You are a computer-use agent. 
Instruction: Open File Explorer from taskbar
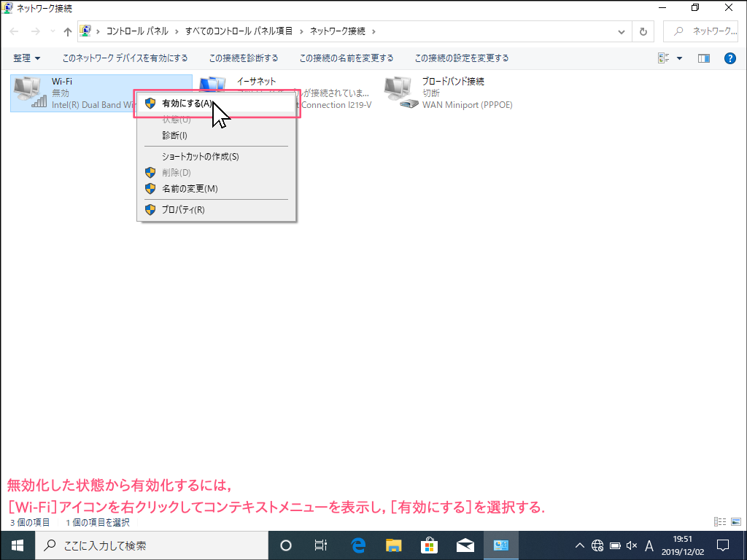[x=394, y=545]
